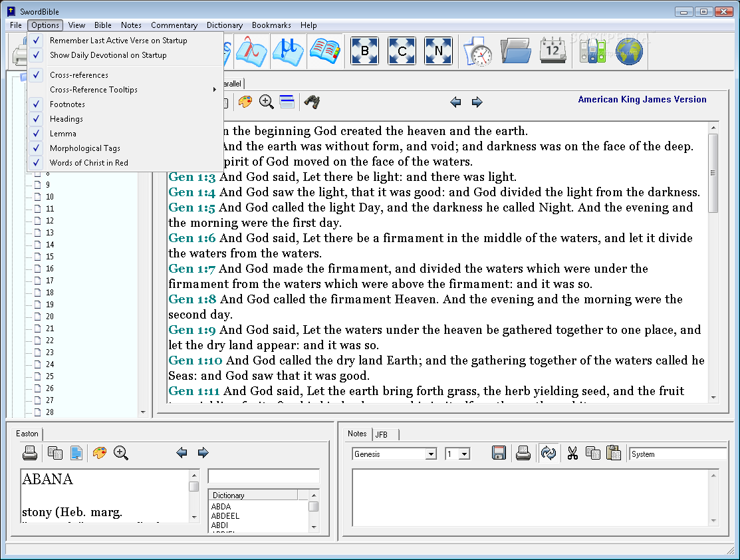Go to next dictionary entry arrow
Viewport: 740px width, 560px height.
coord(203,453)
